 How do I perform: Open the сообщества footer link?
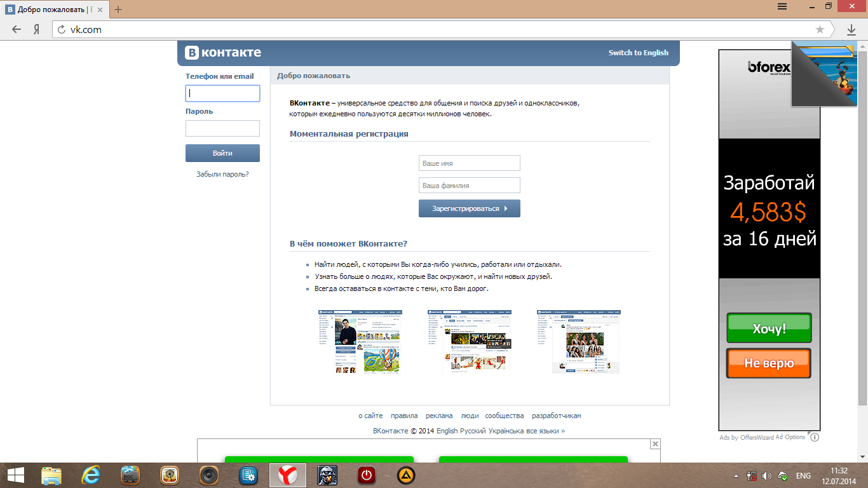[505, 416]
